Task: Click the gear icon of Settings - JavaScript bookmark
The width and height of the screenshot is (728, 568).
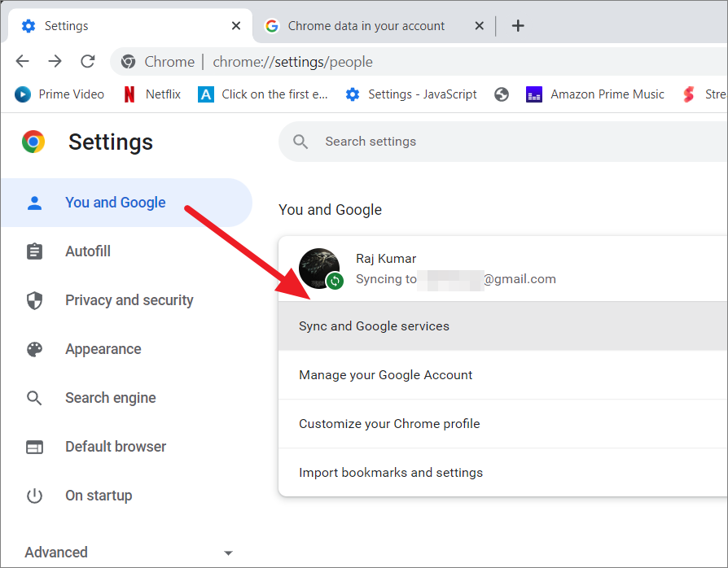Action: (353, 94)
